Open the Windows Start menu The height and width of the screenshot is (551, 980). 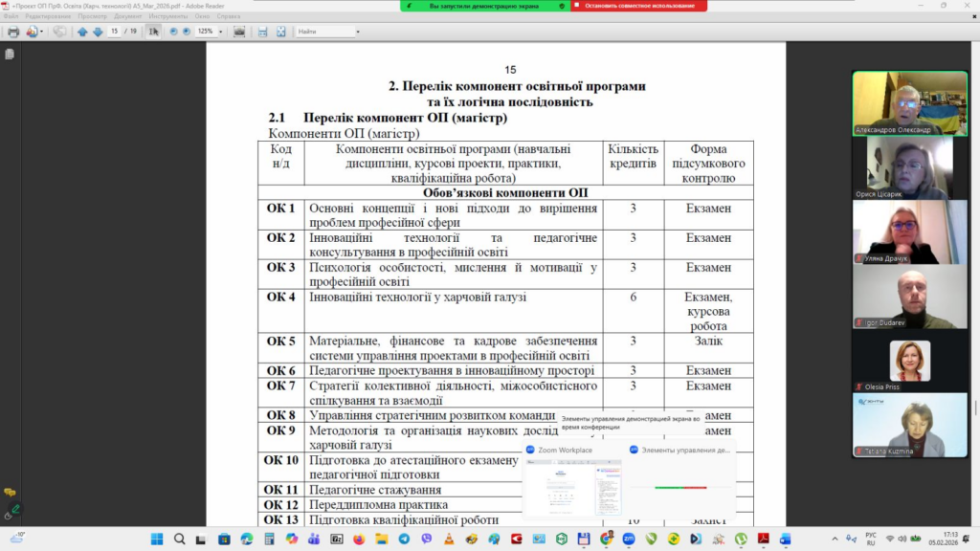(157, 539)
